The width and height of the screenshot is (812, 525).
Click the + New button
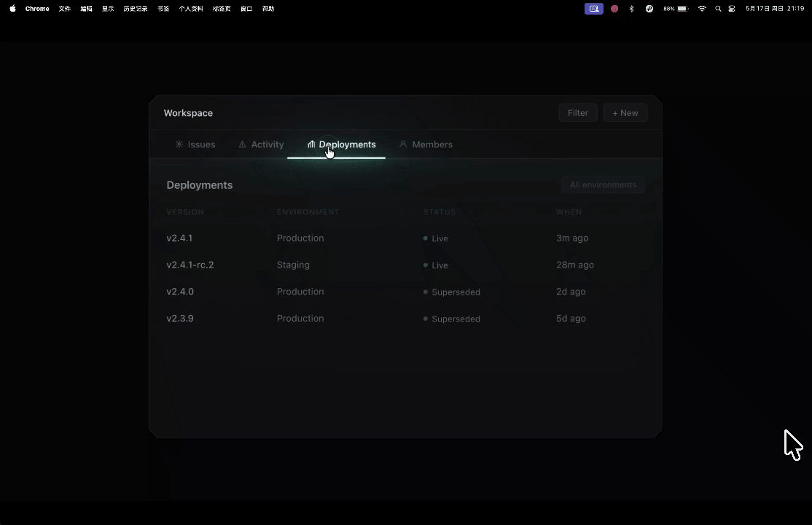click(625, 113)
